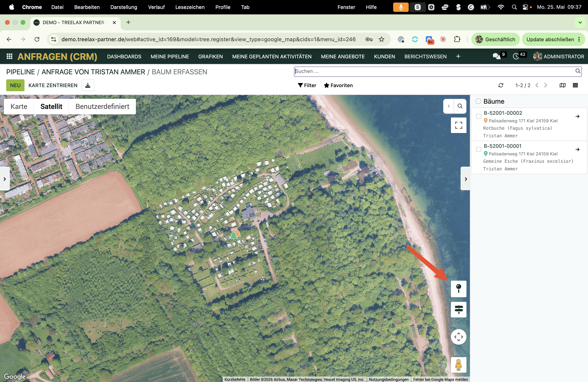This screenshot has width=588, height=382.
Task: Open the activities clock icon
Action: point(516,56)
